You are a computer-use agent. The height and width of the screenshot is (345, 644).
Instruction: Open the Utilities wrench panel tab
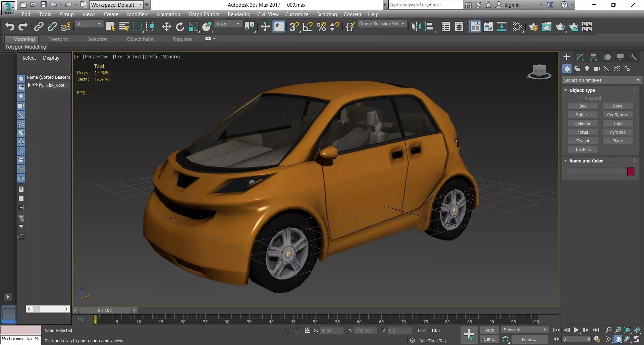pyautogui.click(x=634, y=57)
